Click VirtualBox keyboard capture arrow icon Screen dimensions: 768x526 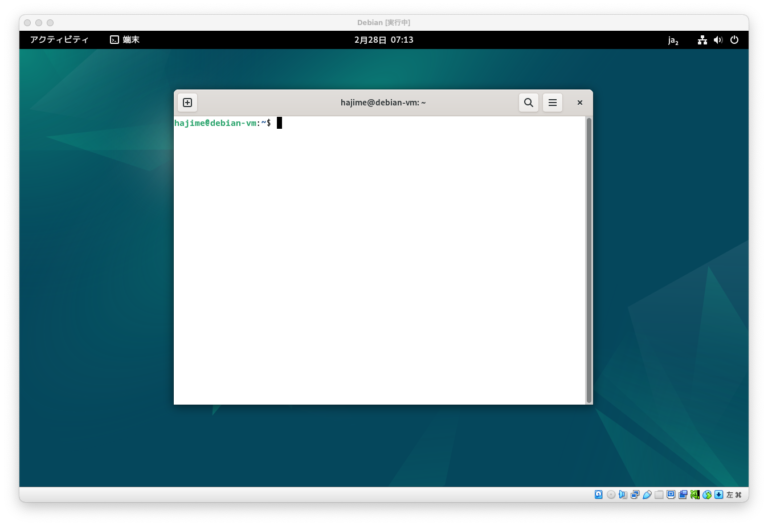(719, 495)
